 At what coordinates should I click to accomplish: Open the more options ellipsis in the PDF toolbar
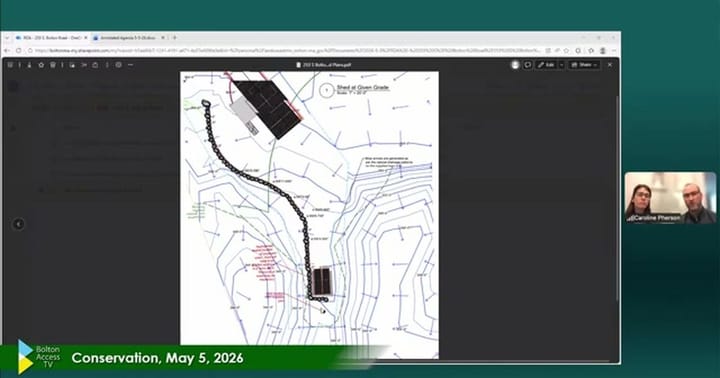(x=130, y=65)
